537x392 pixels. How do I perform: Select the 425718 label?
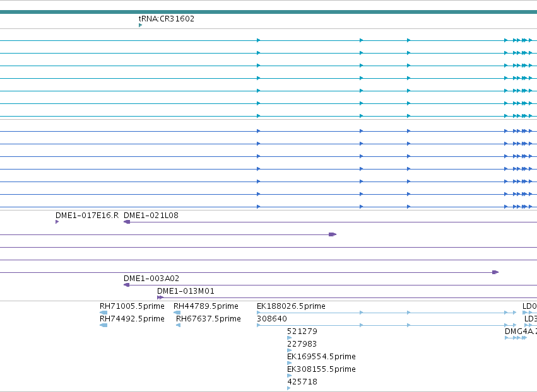pos(302,382)
